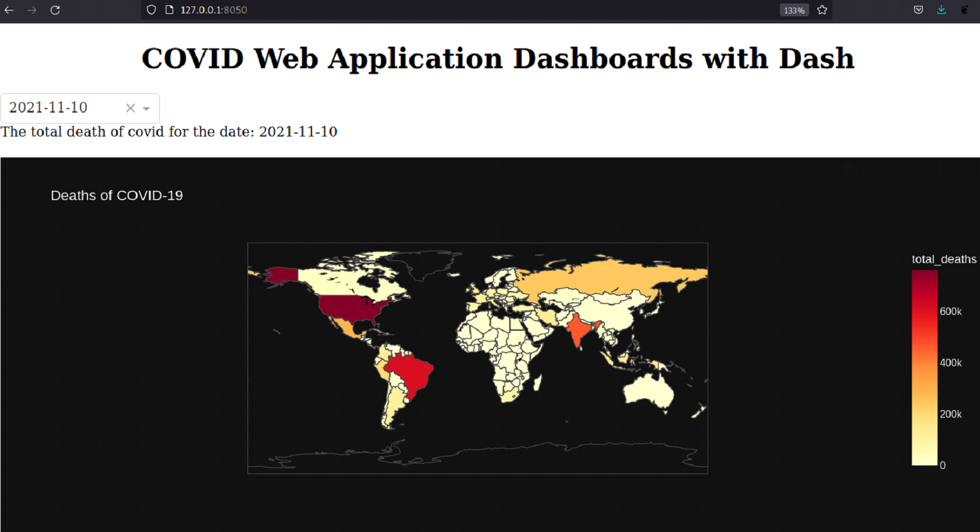Go back using the browser back arrow

[x=9, y=10]
